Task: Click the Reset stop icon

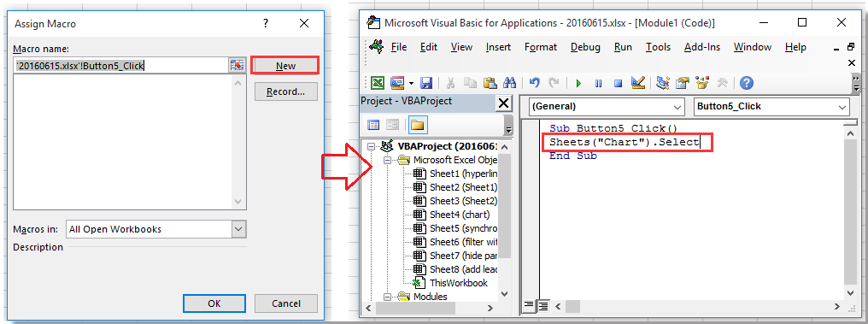Action: (x=618, y=84)
